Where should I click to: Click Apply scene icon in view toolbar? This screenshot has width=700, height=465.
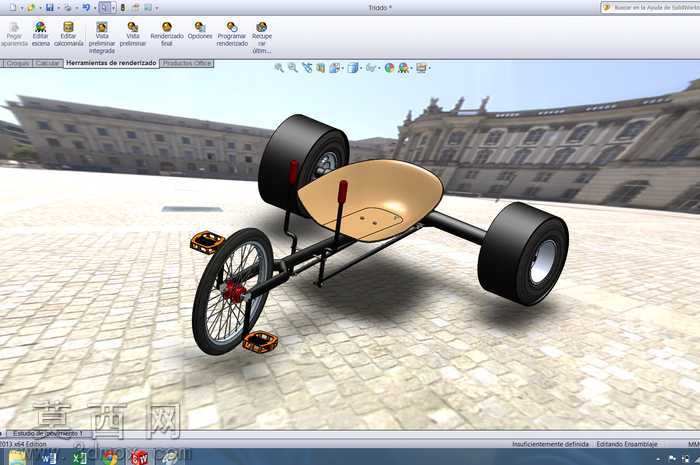(404, 68)
